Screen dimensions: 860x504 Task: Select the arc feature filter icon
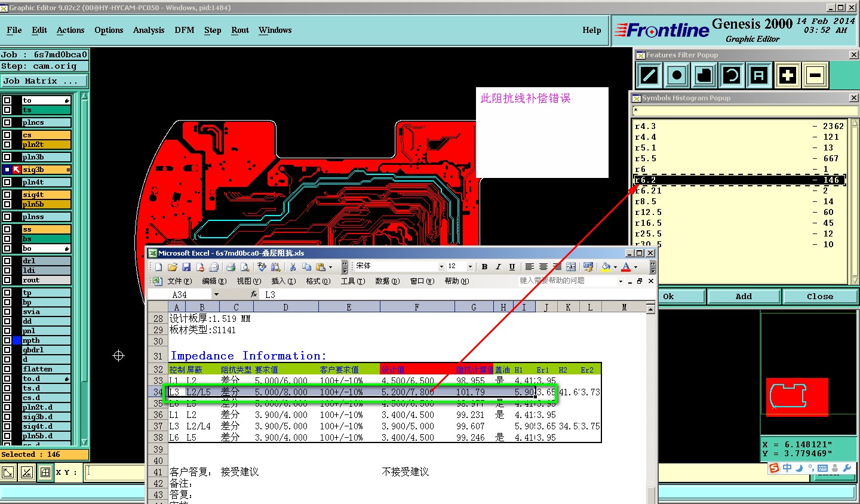point(732,76)
